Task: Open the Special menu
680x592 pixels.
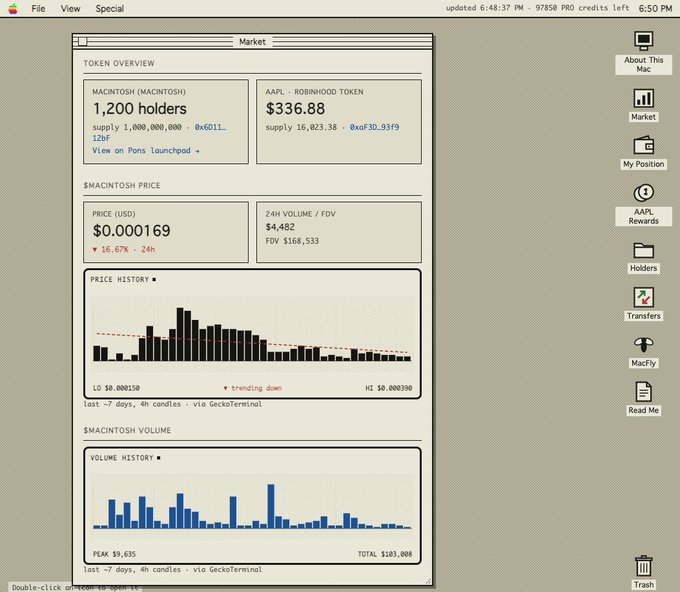Action: [x=110, y=8]
